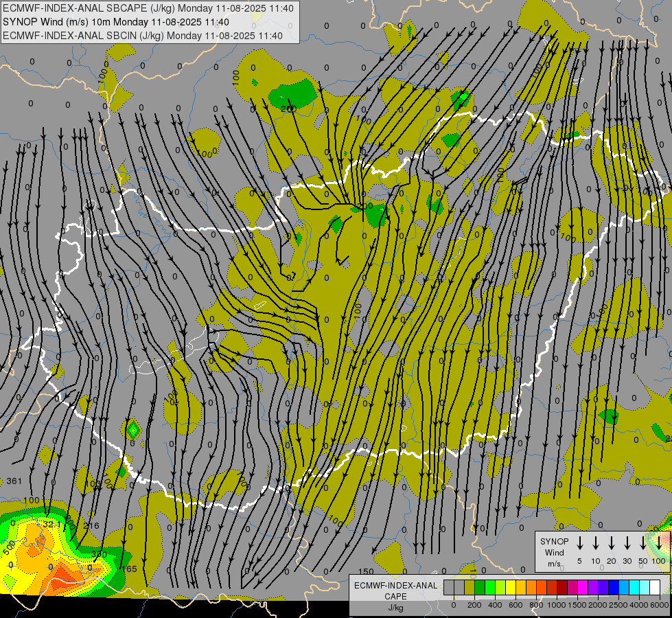The height and width of the screenshot is (618, 672).
Task: Click the '150' value near bottom legend
Action: point(366,572)
